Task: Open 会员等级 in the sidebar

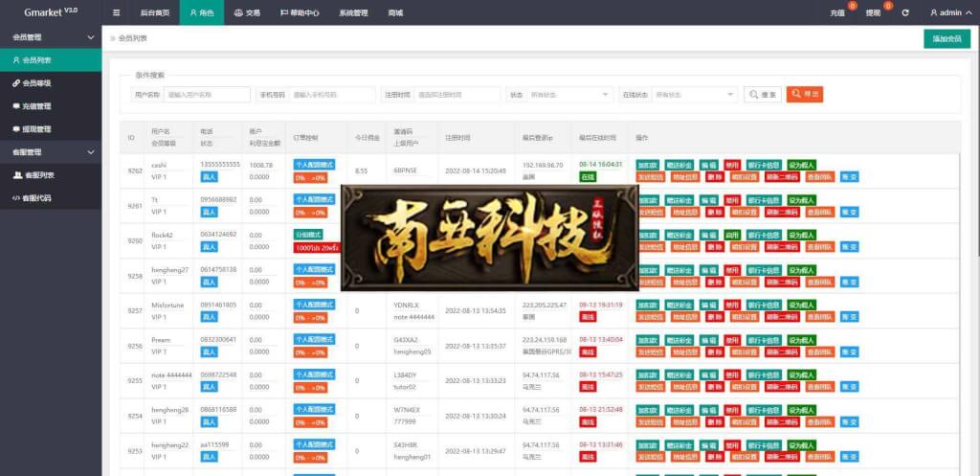Action: pos(51,83)
